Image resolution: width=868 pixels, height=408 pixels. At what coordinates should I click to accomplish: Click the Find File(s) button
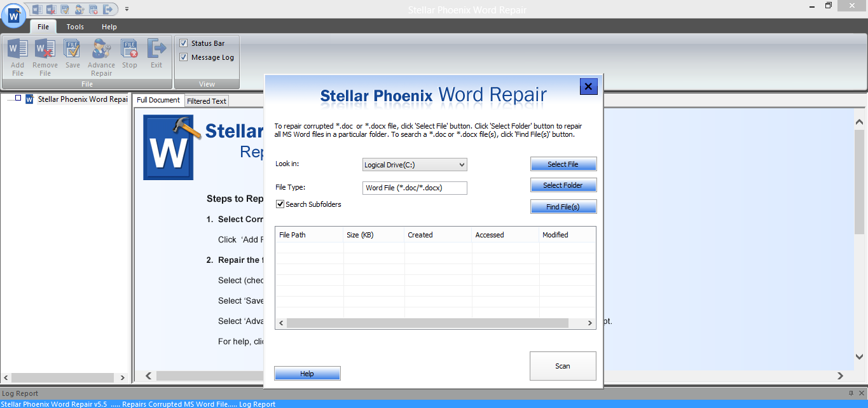[x=563, y=207]
